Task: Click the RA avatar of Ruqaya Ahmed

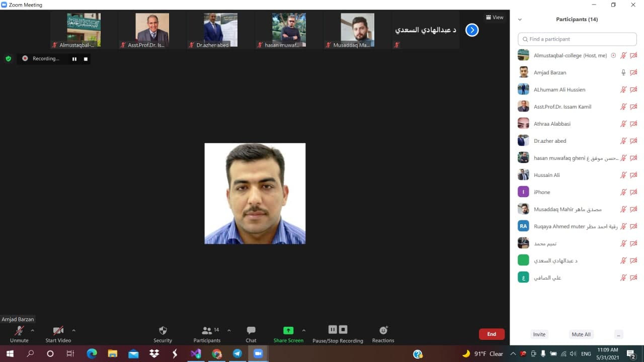Action: pos(523,226)
